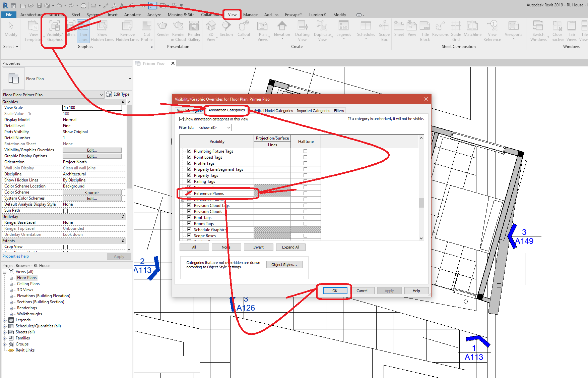Toggle the Reference Planes visibility checkbox
This screenshot has width=588, height=378.
pos(189,193)
